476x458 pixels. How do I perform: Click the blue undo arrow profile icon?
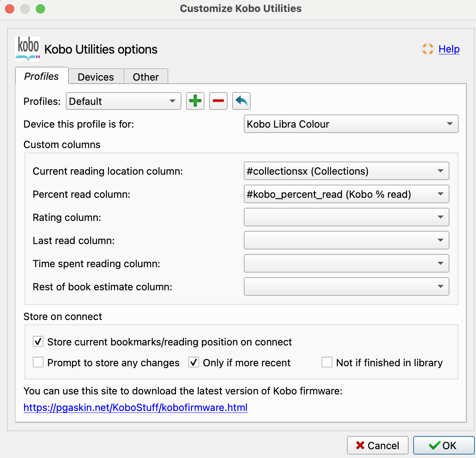pyautogui.click(x=241, y=101)
